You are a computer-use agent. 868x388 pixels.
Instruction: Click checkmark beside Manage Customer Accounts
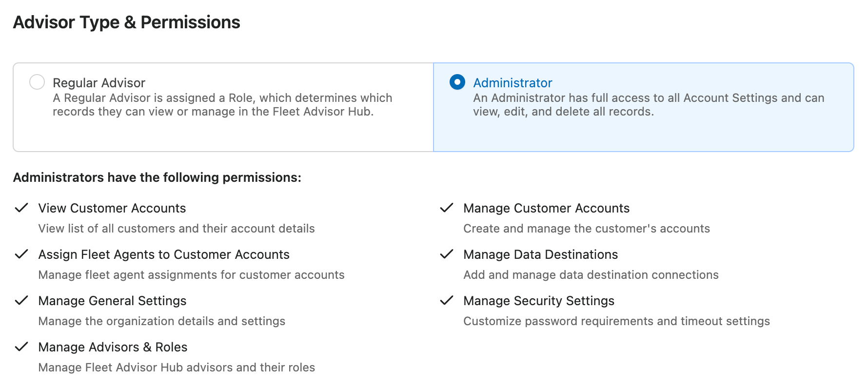[447, 208]
